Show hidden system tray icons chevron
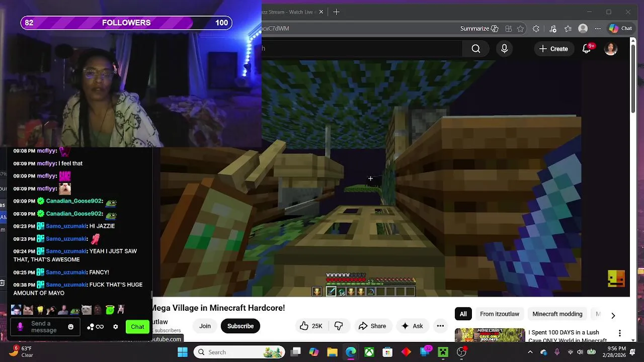 point(530,352)
